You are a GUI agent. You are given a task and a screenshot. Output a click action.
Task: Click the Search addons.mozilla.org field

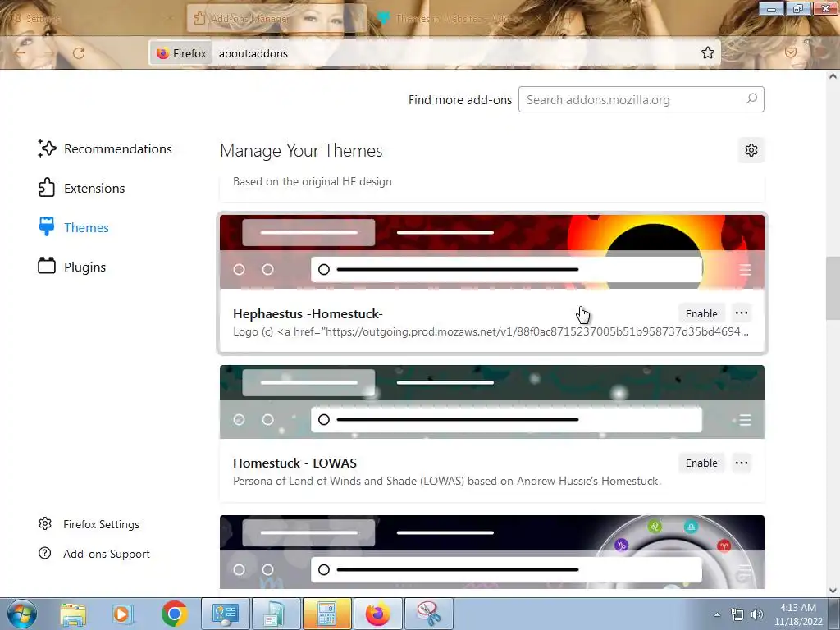(x=641, y=99)
